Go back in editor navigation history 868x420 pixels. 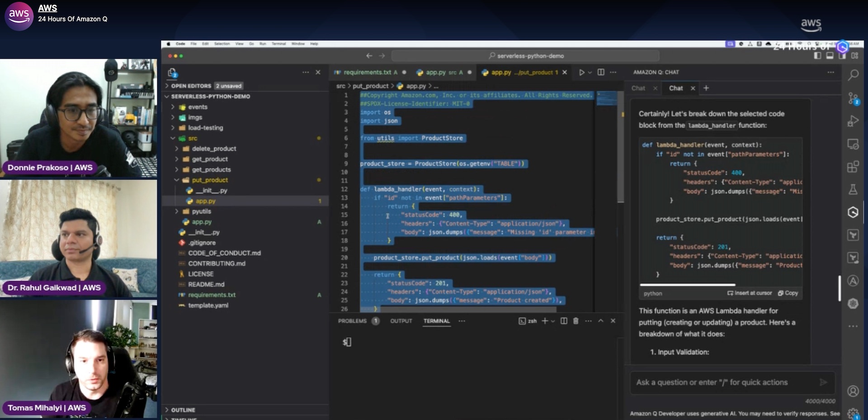(x=369, y=56)
